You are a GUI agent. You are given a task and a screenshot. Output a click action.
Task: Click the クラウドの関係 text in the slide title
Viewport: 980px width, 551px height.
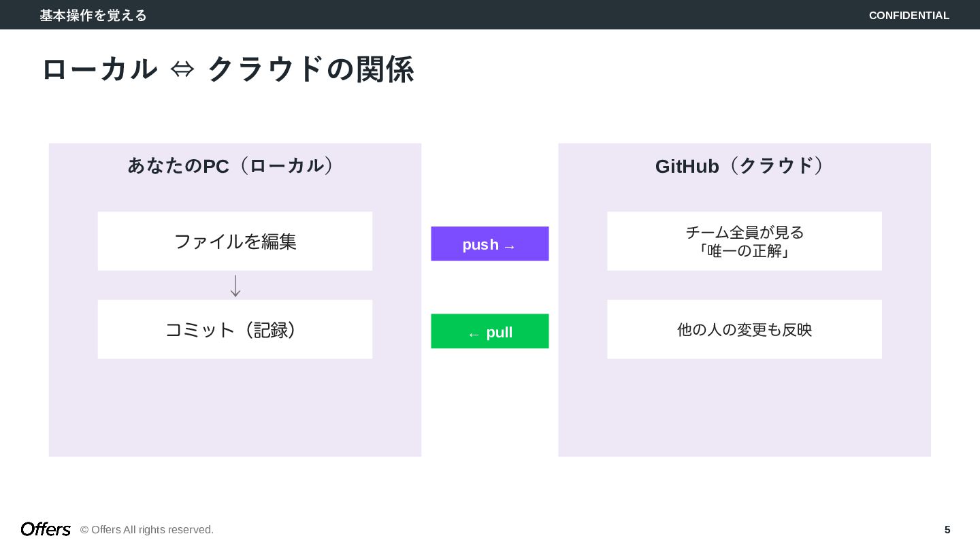point(311,69)
